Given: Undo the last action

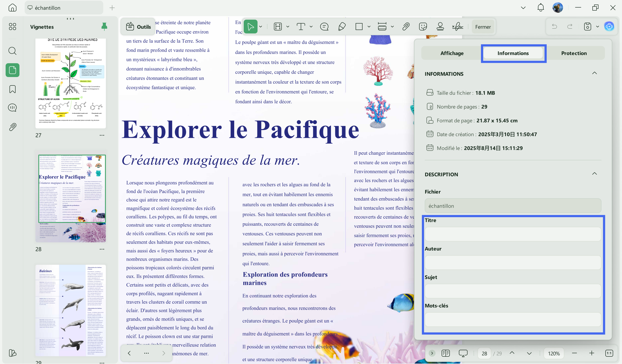Looking at the screenshot, I should click(554, 26).
